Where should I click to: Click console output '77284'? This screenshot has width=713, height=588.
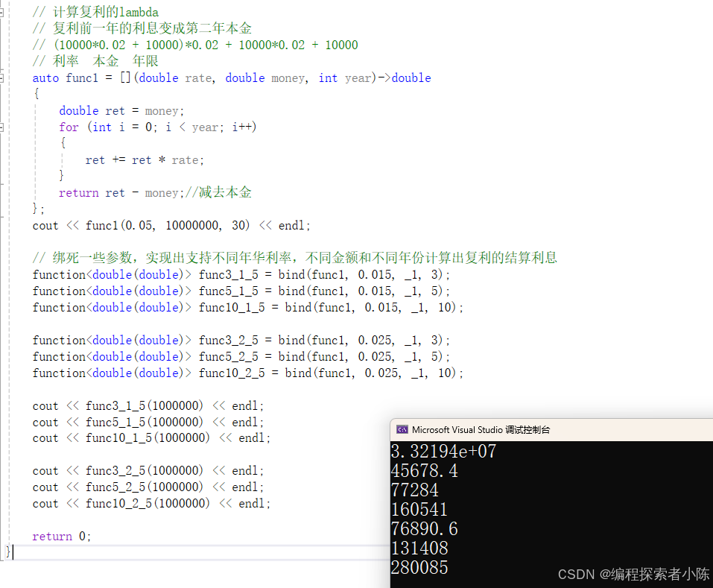415,490
